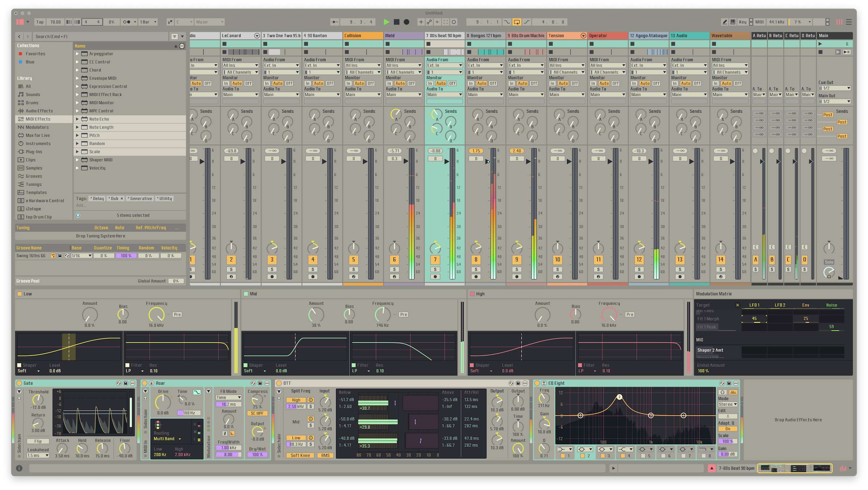Toggle Adaptive Q On in EQ Eight
Image resolution: width=868 pixels, height=490 pixels.
pyautogui.click(x=727, y=429)
